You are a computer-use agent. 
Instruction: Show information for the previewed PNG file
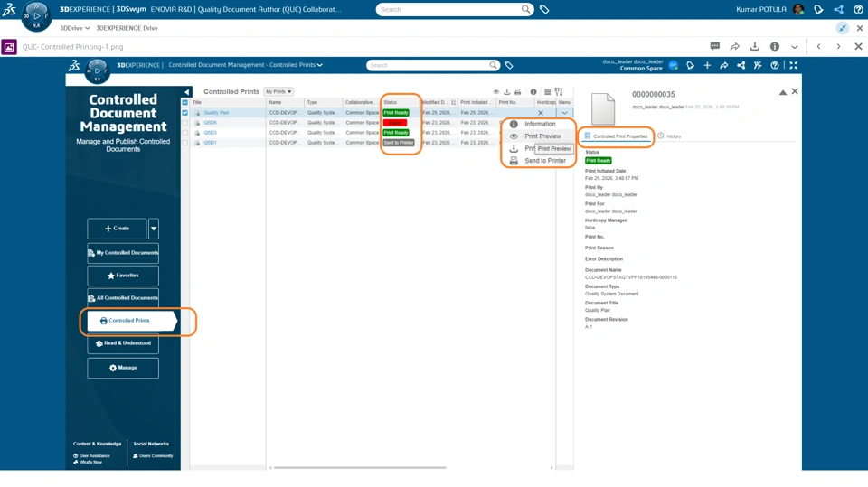[x=775, y=46]
